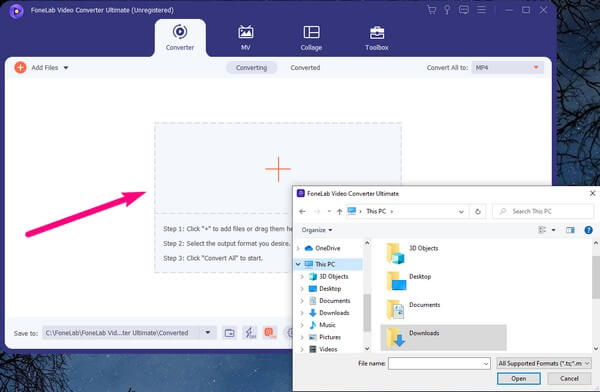
Task: Select Desktop in the navigation tree
Action: tap(330, 289)
